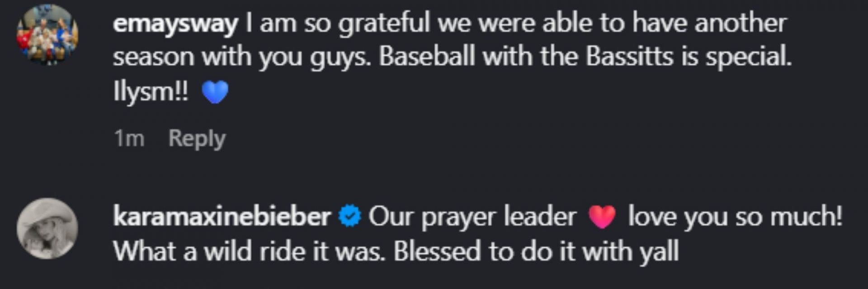868x289 pixels.
Task: Click the "Ilysm!!" text
Action: pyautogui.click(x=151, y=92)
